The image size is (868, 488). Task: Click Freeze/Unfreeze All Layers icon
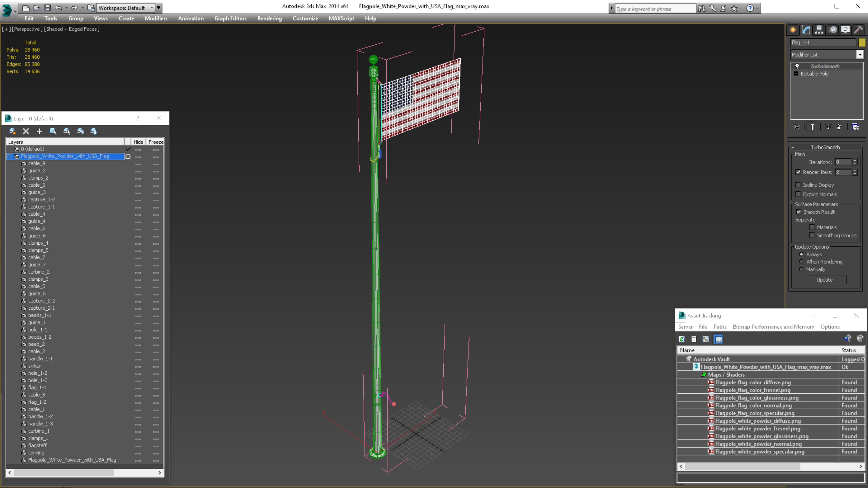[x=94, y=131]
